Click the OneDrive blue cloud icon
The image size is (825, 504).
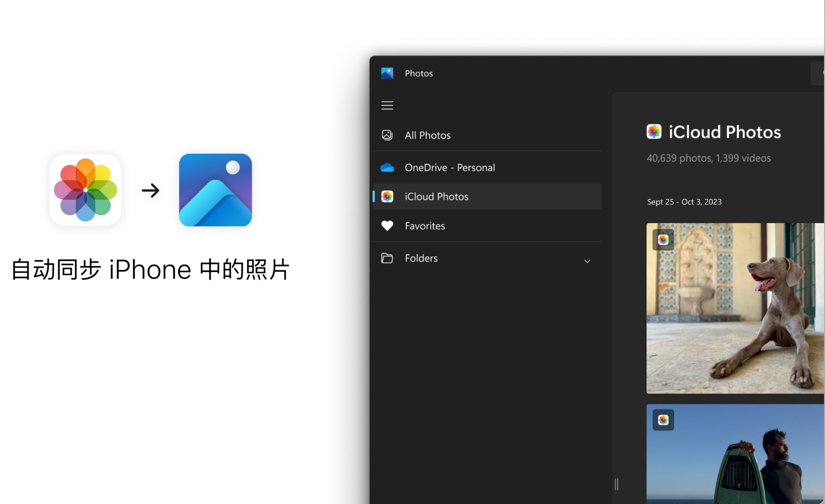(x=387, y=167)
